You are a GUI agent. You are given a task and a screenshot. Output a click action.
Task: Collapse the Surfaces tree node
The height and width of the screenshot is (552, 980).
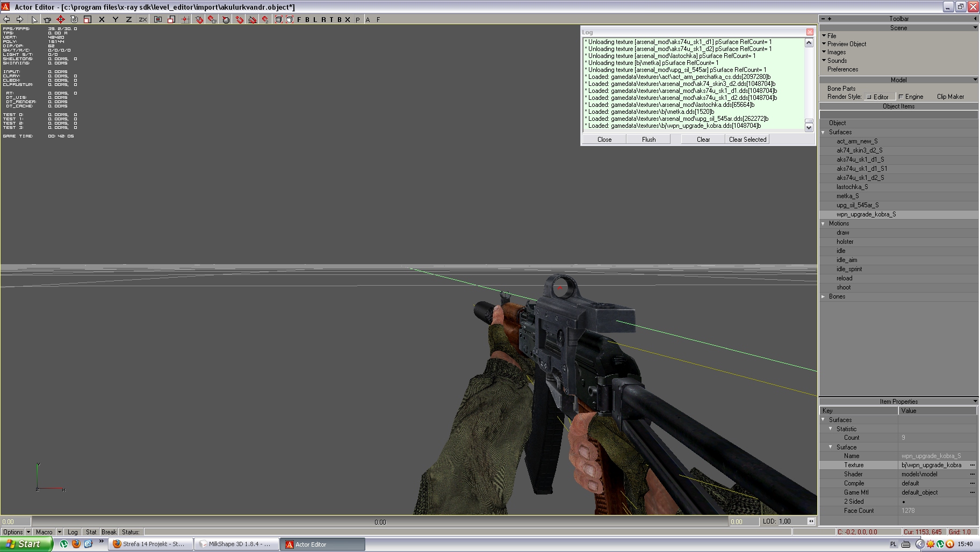click(x=823, y=132)
